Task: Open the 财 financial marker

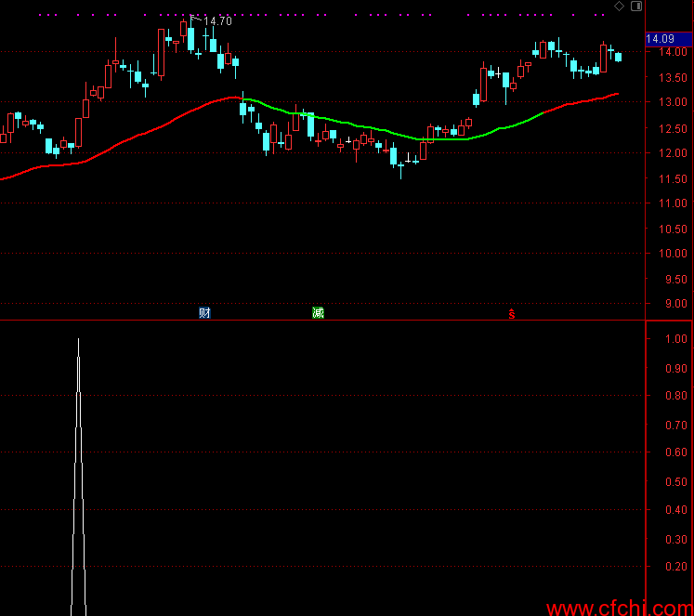Action: (x=204, y=313)
